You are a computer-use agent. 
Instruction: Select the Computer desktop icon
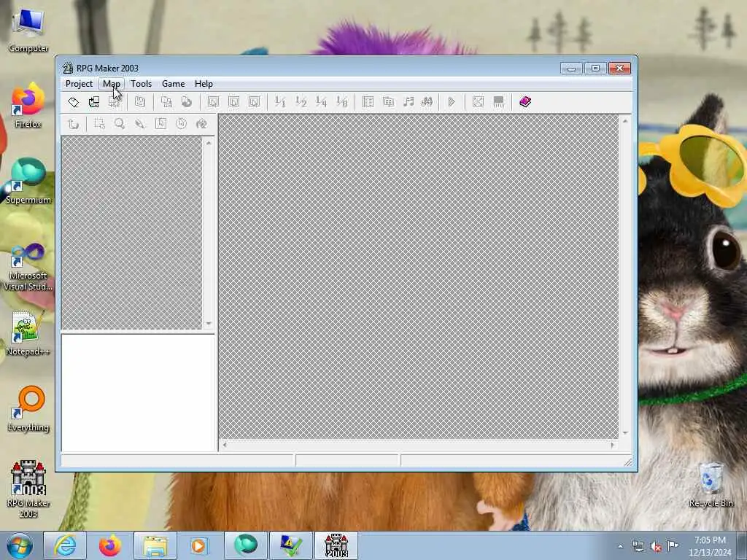coord(28,30)
